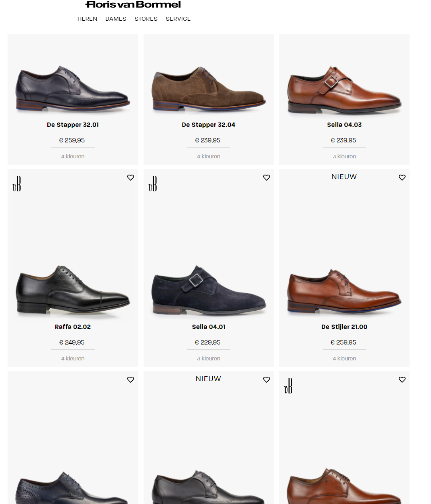Heart the bottom-left blue brogue shoe
The width and height of the screenshot is (431, 504).
pos(130,379)
